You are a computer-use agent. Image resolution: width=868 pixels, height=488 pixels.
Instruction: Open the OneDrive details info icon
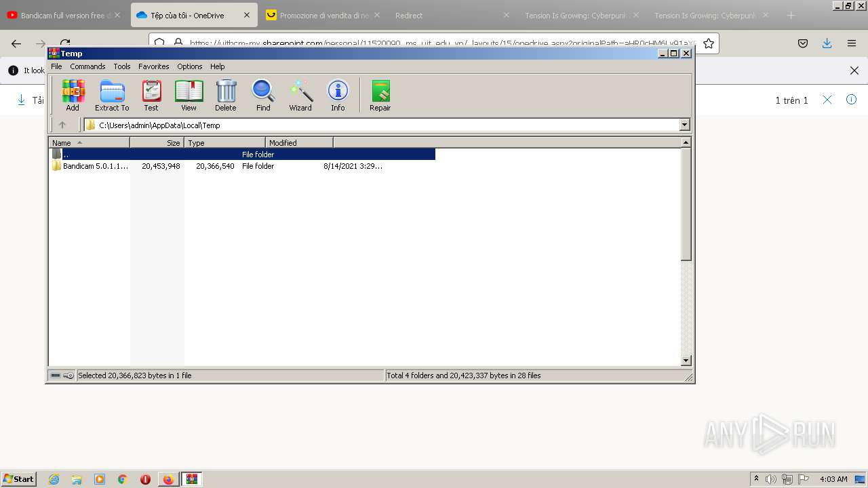852,100
